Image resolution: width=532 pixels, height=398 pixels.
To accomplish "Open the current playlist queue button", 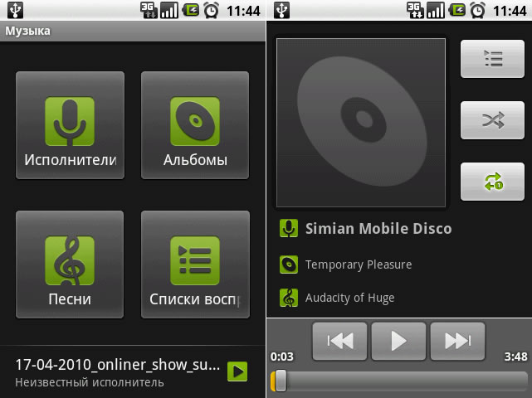I will (x=492, y=59).
